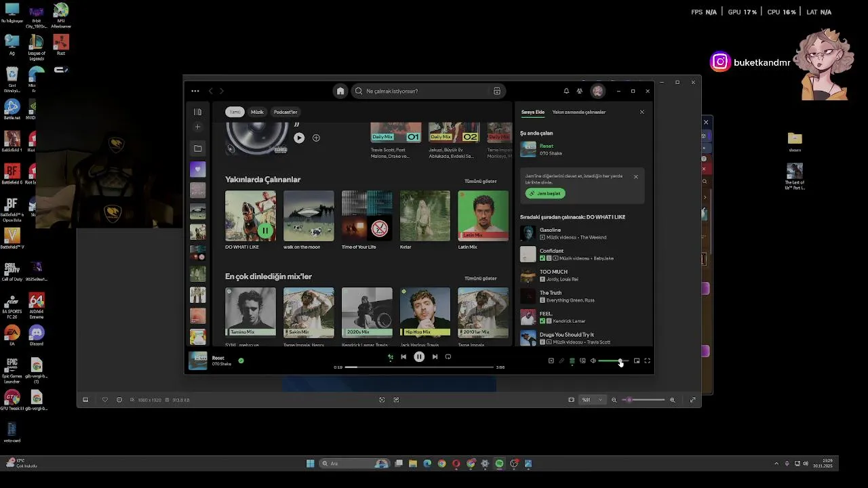Screen dimensions: 868x488
Task: Open the Spotify three-dot menu
Action: pos(195,91)
